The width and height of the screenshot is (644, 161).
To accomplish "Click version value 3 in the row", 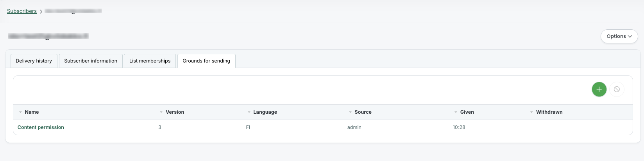I will click(x=160, y=127).
